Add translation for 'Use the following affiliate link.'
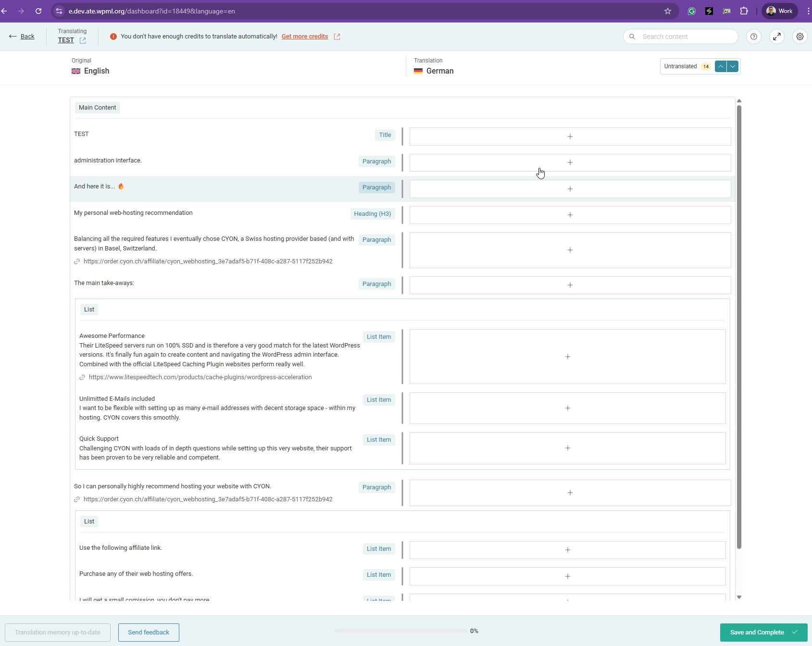 (x=568, y=550)
